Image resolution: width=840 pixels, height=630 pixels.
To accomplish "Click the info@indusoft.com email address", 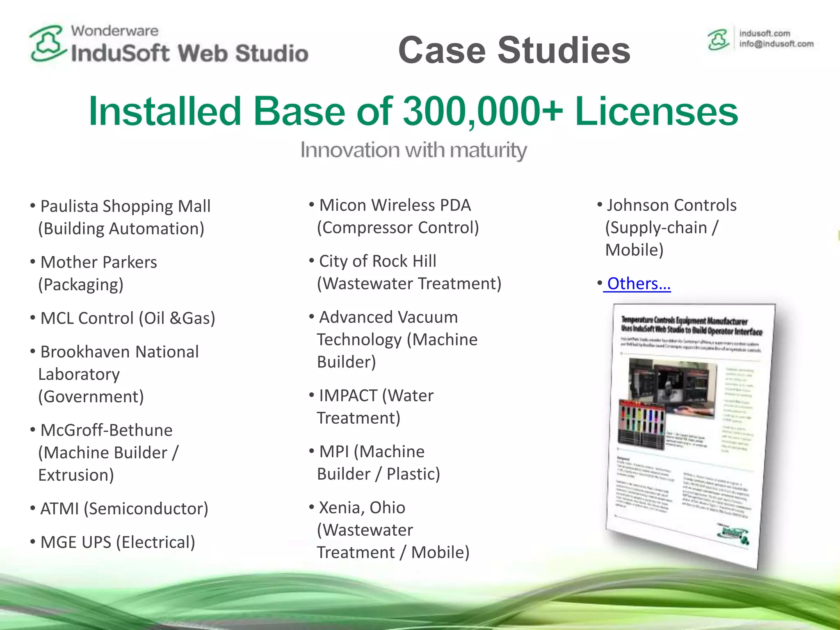I will click(x=776, y=44).
